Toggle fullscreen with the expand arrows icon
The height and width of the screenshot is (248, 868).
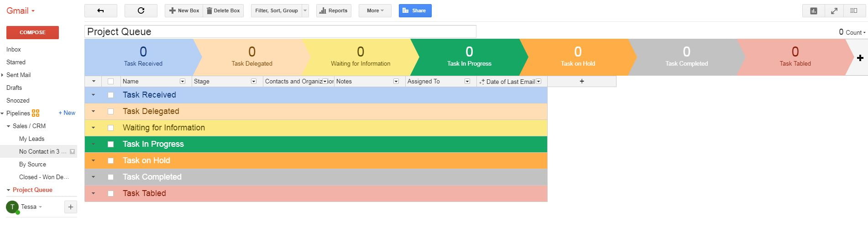[834, 11]
